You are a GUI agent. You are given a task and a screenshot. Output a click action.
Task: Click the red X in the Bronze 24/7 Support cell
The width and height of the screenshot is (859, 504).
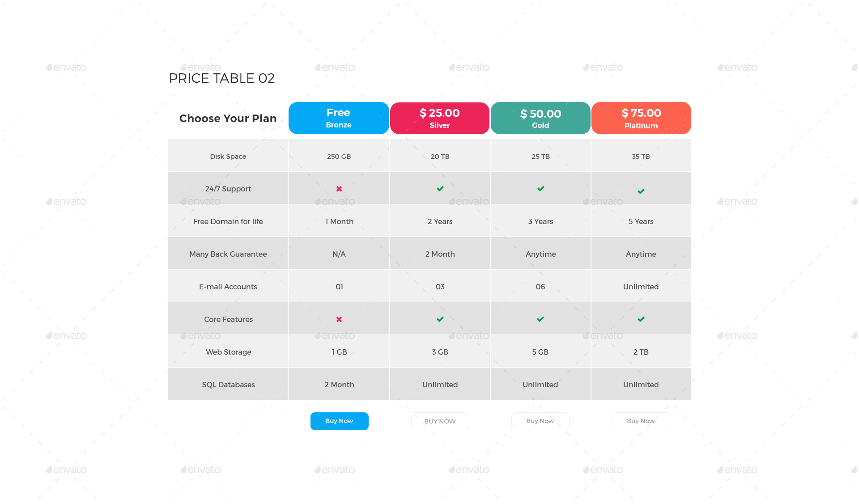click(339, 189)
